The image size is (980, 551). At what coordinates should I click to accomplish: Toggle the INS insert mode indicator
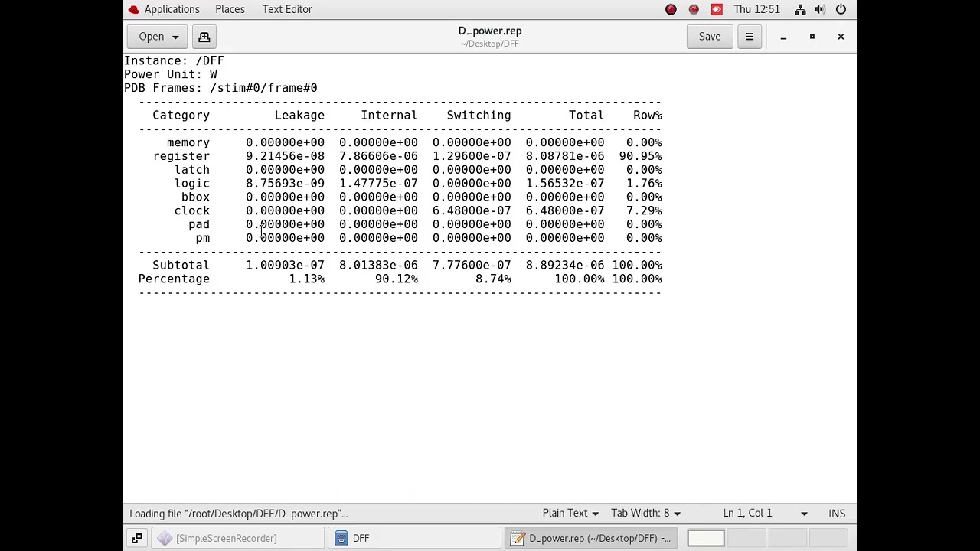click(x=837, y=514)
